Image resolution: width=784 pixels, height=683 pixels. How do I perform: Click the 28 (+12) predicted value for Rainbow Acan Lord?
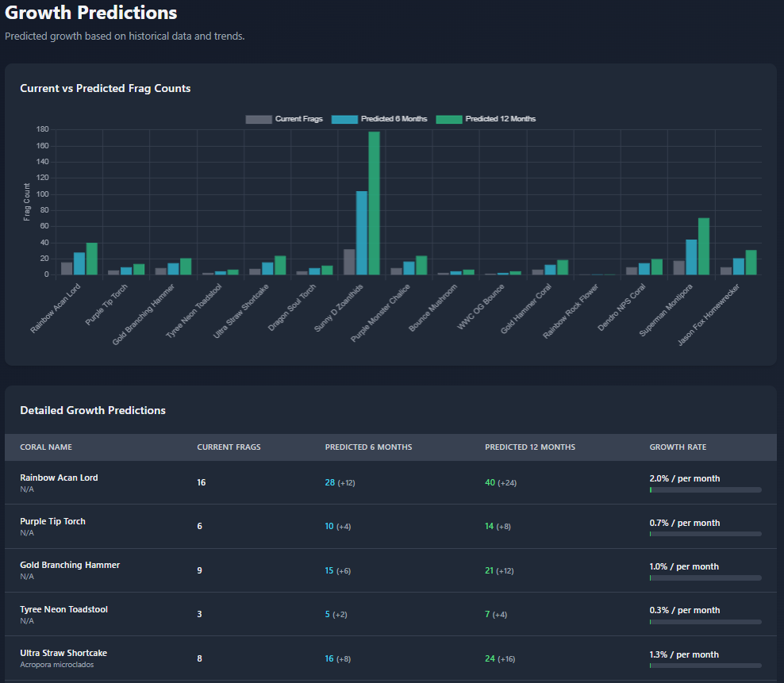point(341,482)
